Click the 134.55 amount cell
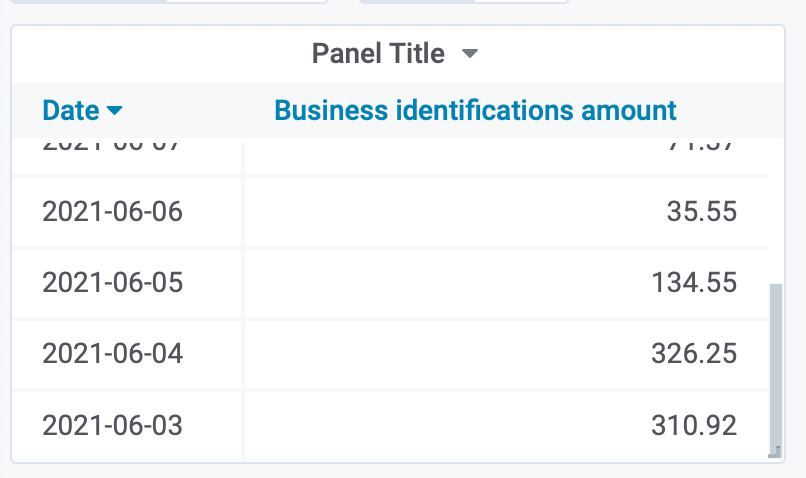Viewport: 806px width, 478px height. click(694, 282)
